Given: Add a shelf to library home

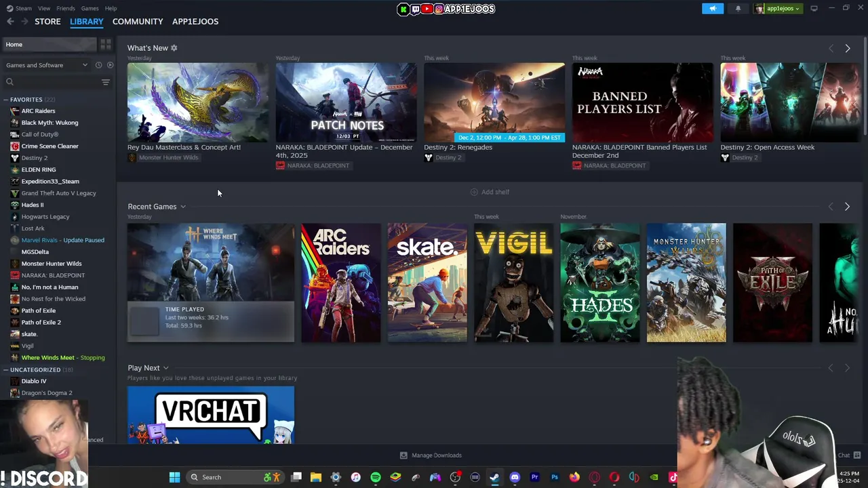Looking at the screenshot, I should (x=490, y=192).
